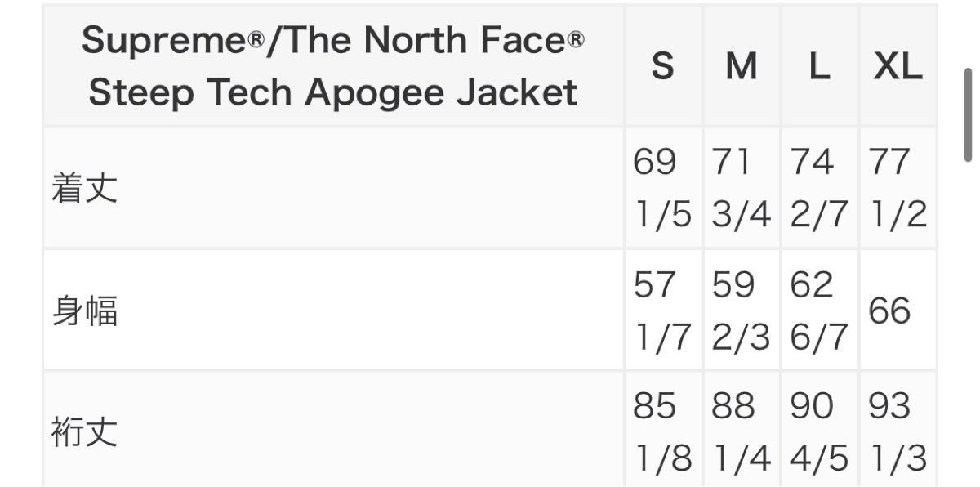Select the S size column header

tap(662, 66)
